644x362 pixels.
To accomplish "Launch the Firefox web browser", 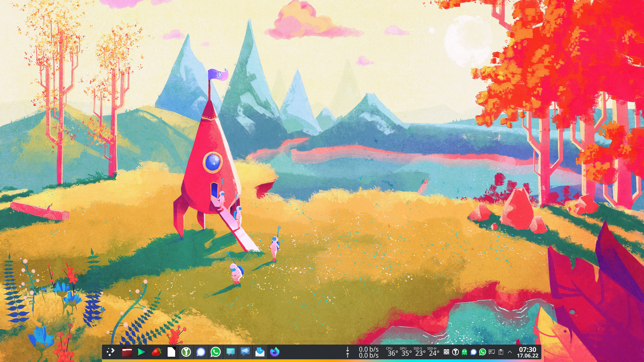I will click(275, 353).
